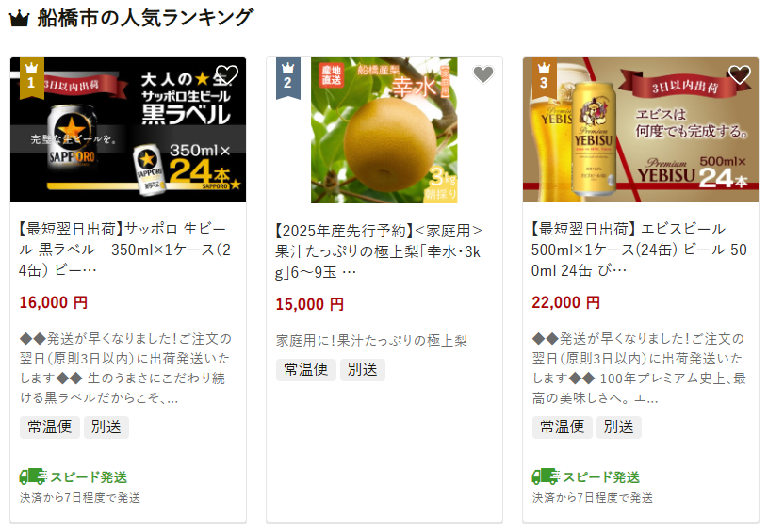Click the 船橋市の人気ランキング heading
The height and width of the screenshot is (532, 768).
click(x=145, y=18)
